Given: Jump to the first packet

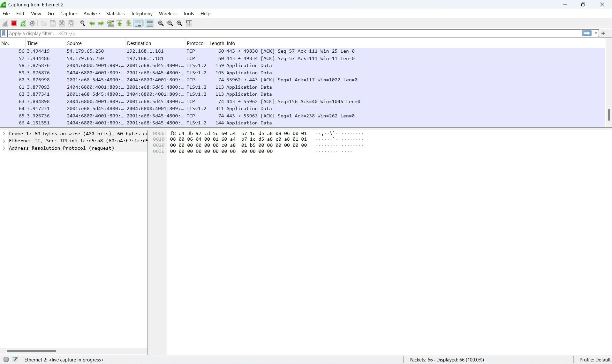Looking at the screenshot, I should (119, 23).
